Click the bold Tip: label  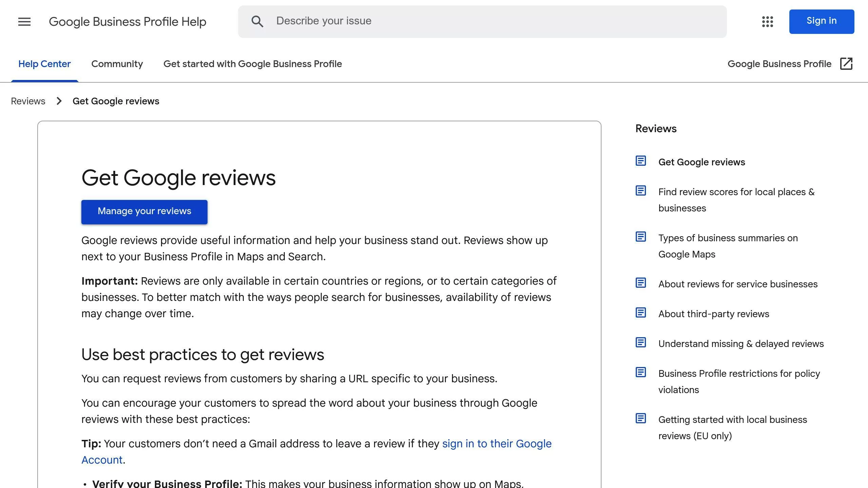(x=91, y=444)
